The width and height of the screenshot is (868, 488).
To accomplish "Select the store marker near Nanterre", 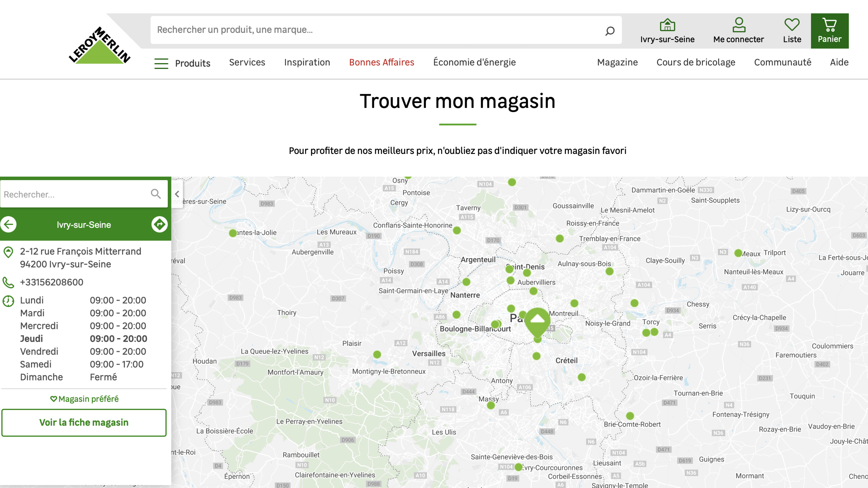I will point(466,282).
